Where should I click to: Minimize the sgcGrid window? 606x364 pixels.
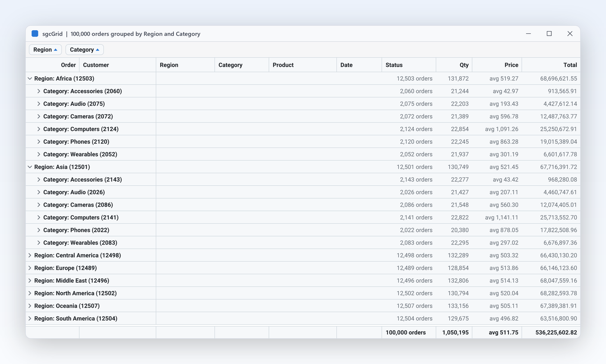tap(528, 34)
